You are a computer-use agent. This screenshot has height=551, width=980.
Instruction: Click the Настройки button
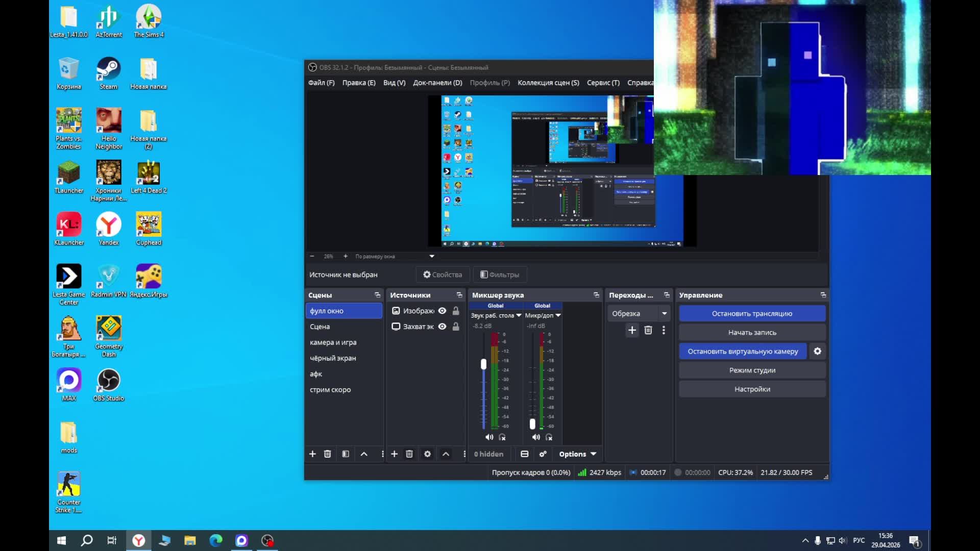tap(752, 389)
